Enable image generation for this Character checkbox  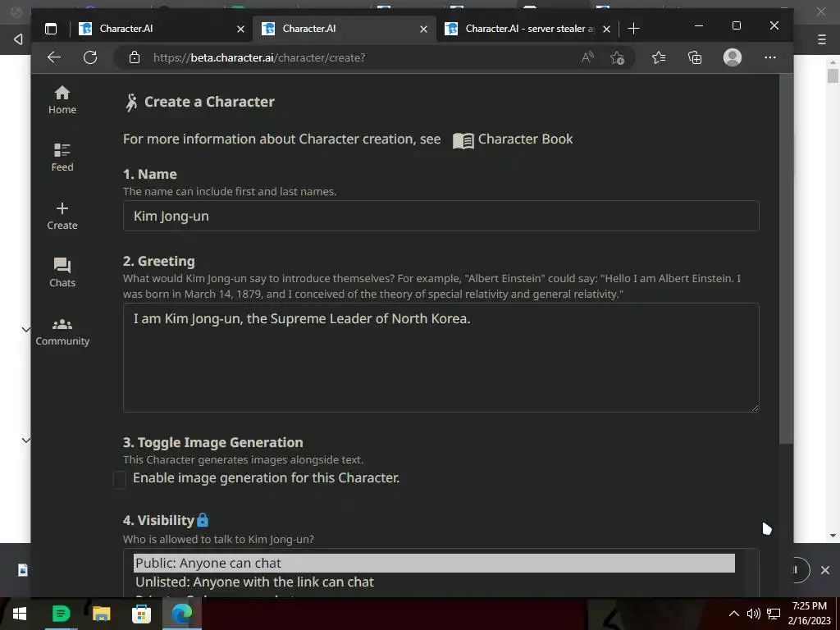[120, 479]
